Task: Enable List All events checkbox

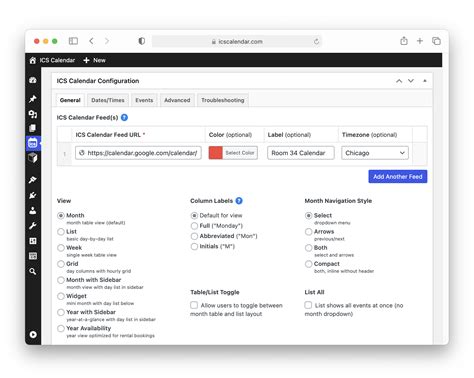Action: (308, 305)
